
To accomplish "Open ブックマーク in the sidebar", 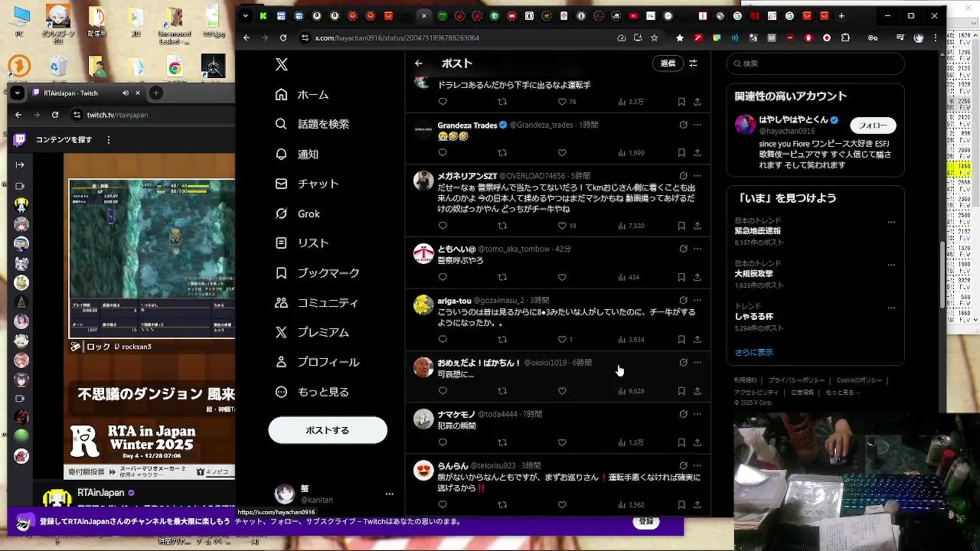I will 317,273.
